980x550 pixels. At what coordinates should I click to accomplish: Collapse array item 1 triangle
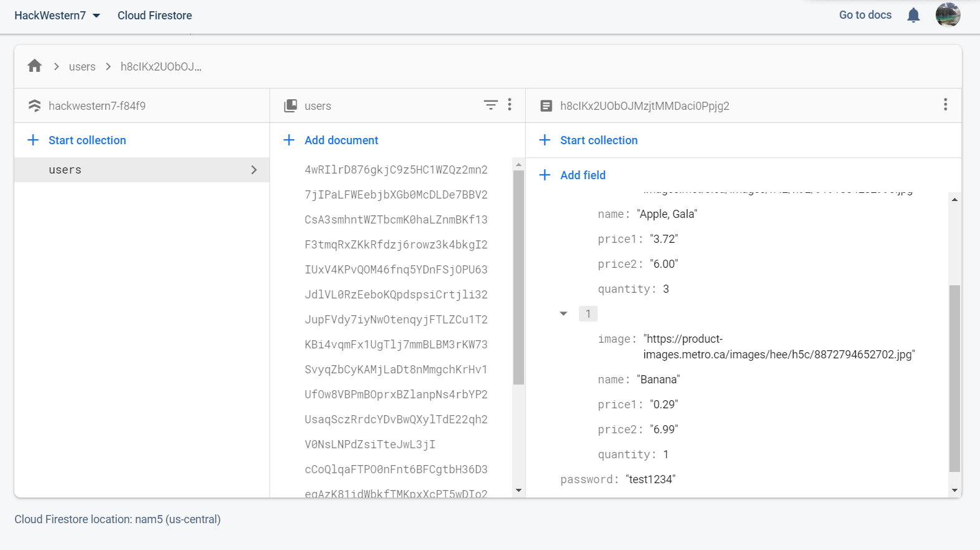point(564,314)
